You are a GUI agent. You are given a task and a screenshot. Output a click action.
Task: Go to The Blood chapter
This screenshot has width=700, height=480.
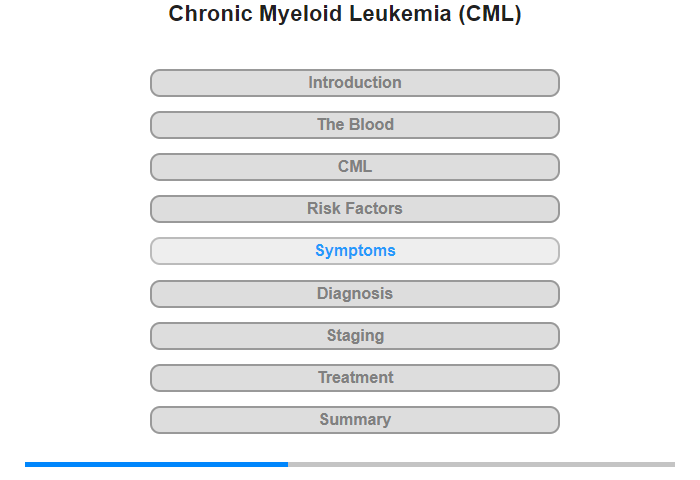point(354,125)
